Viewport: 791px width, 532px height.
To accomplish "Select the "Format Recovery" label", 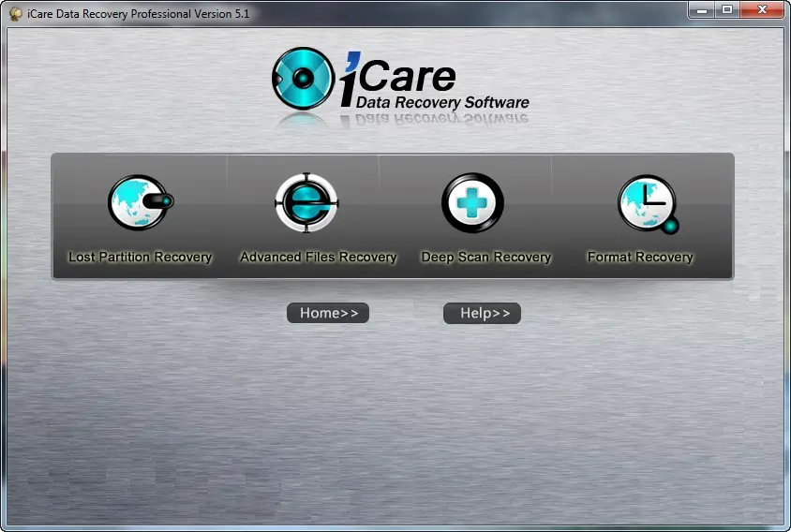I will tap(640, 258).
